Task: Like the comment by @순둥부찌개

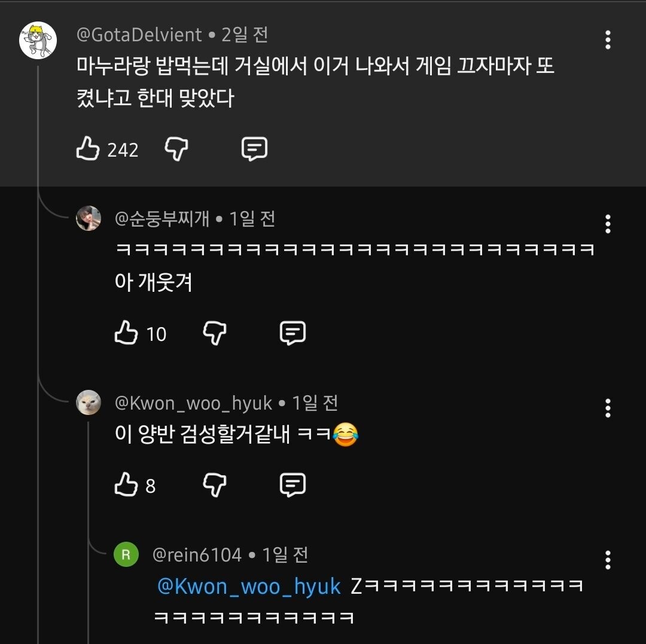Action: coord(126,333)
